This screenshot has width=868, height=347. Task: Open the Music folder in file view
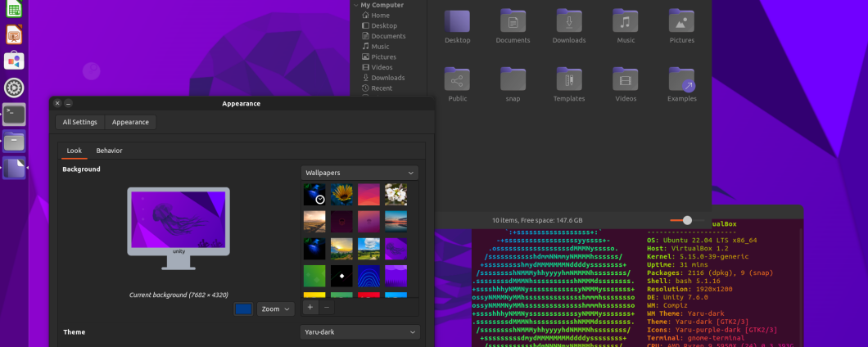click(625, 22)
